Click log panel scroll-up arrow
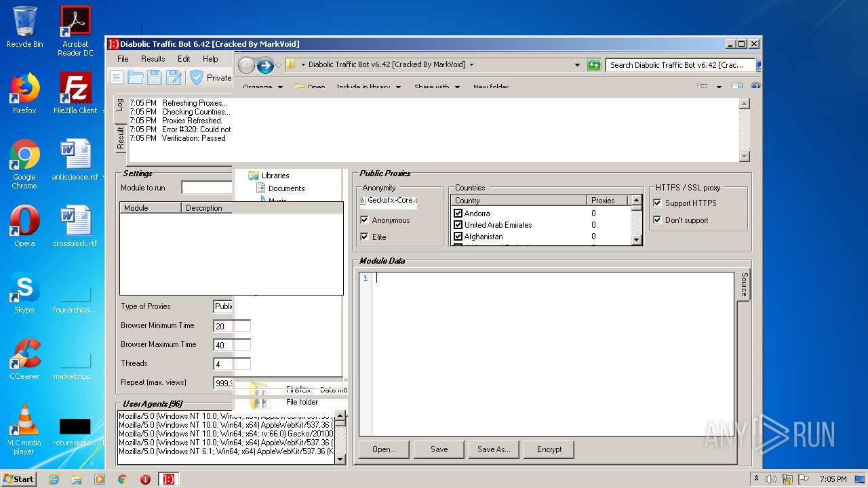Screen dimensions: 868x488 click(x=745, y=104)
